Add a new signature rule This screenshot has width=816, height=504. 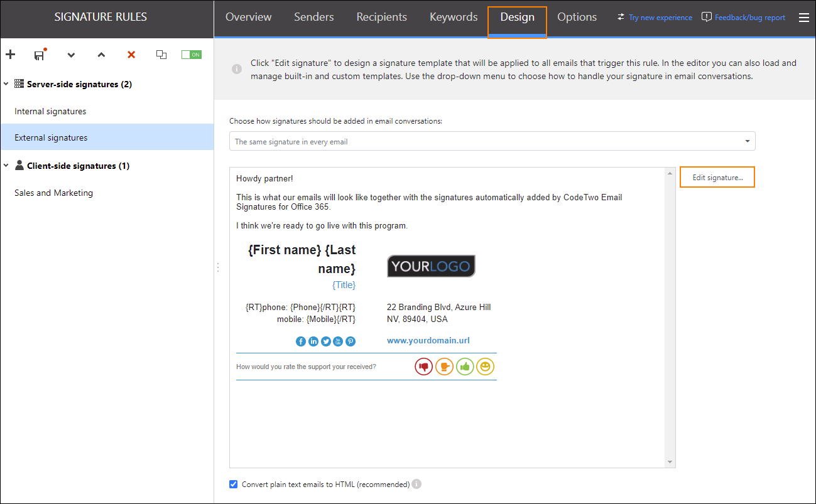tap(10, 55)
